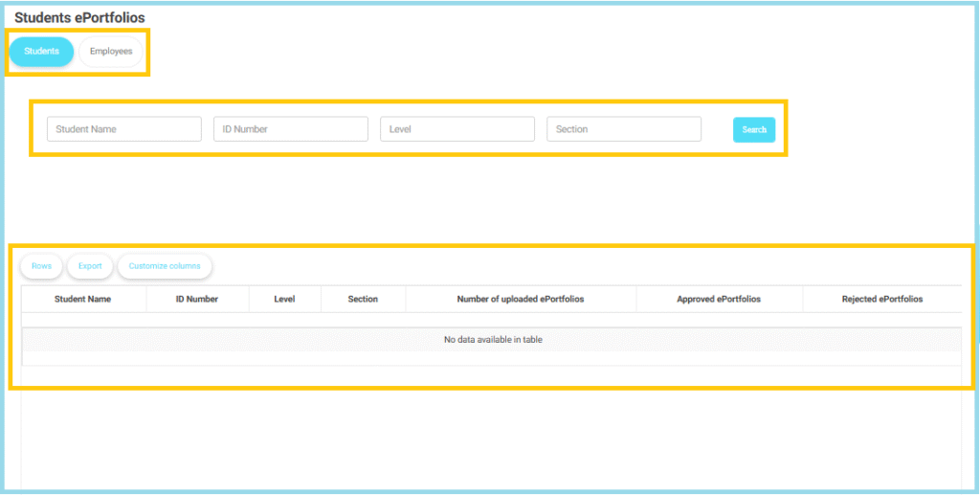Click into the Section filter field

tap(624, 129)
